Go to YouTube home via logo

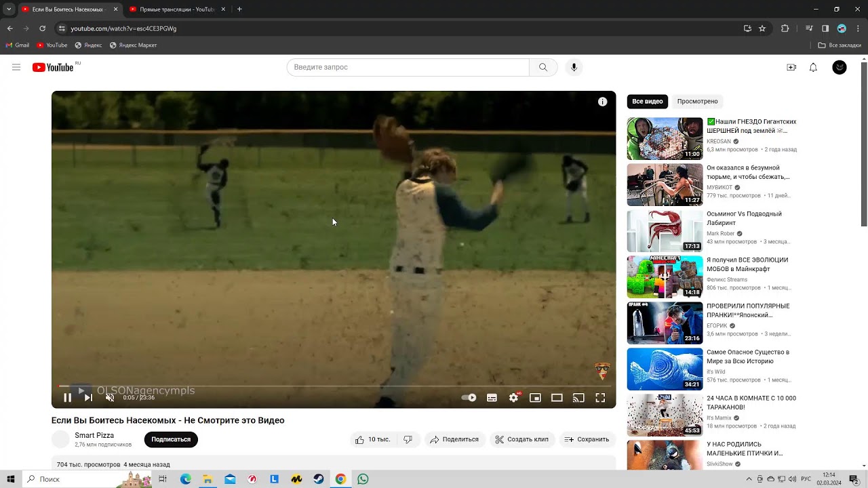click(53, 67)
